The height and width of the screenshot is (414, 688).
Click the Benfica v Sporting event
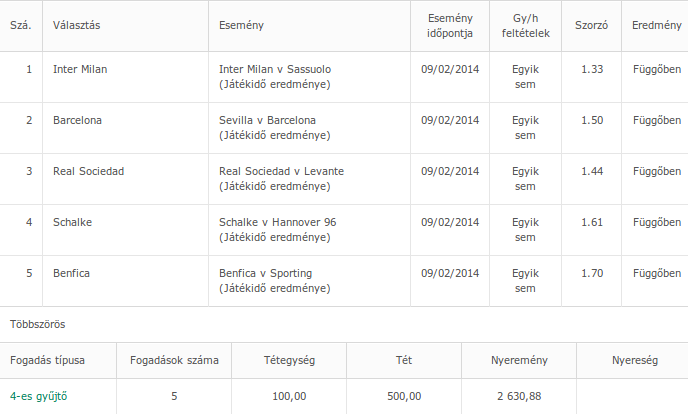pos(265,273)
